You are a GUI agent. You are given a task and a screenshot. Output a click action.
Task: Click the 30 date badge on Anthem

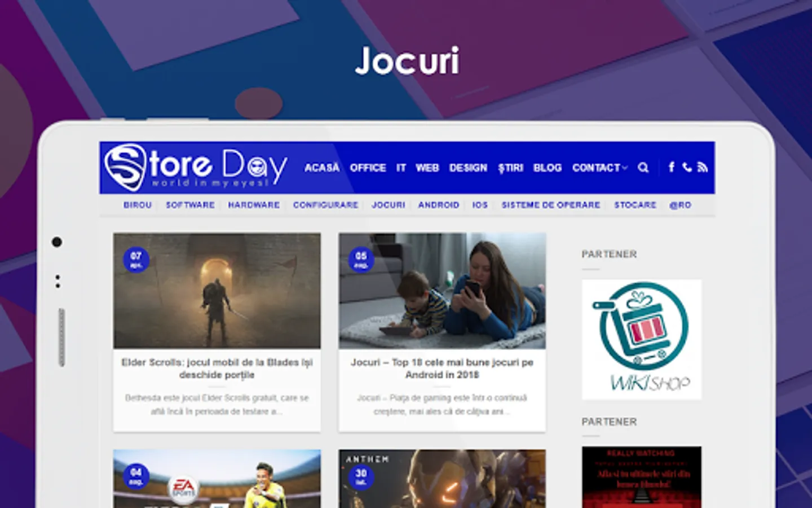click(x=361, y=476)
